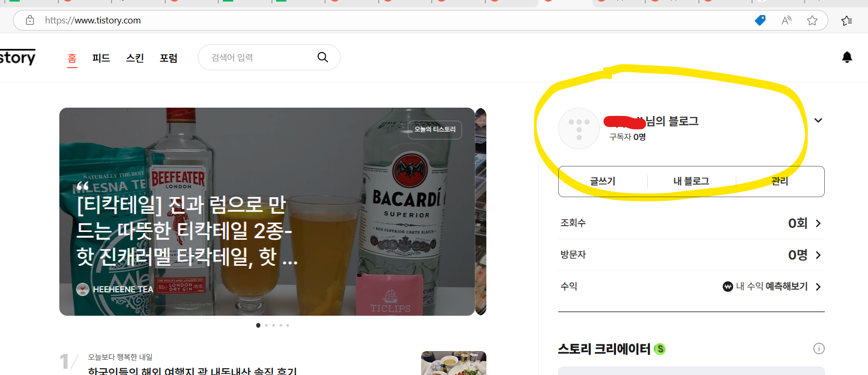
Task: Click the HEEHEENE TEA author name
Action: click(123, 289)
